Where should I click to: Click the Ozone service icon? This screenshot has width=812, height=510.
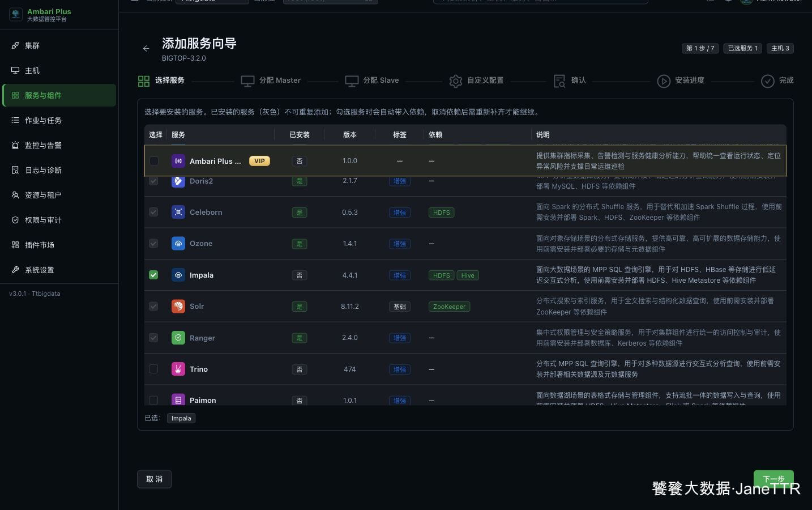coord(178,244)
